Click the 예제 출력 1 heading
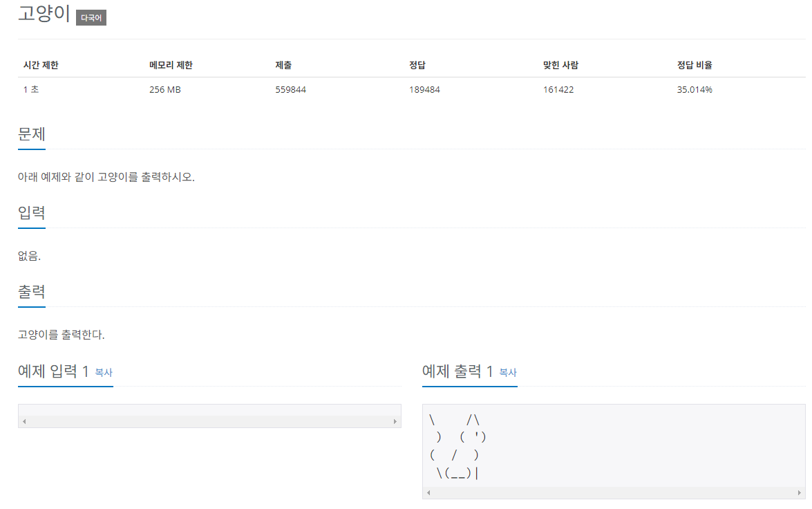The width and height of the screenshot is (812, 509). (x=457, y=371)
